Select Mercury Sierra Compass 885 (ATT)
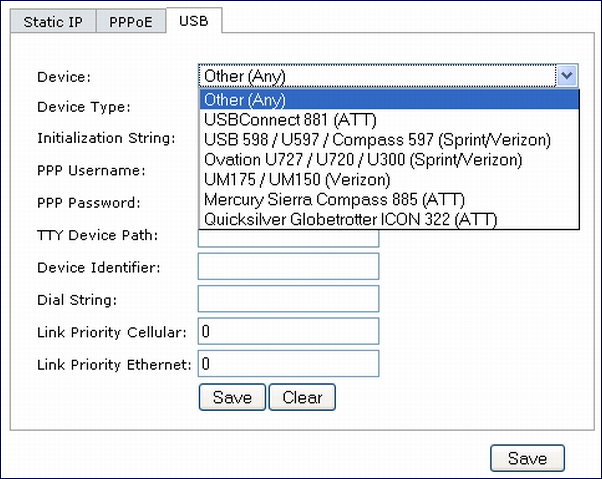The image size is (602, 479). click(389, 199)
